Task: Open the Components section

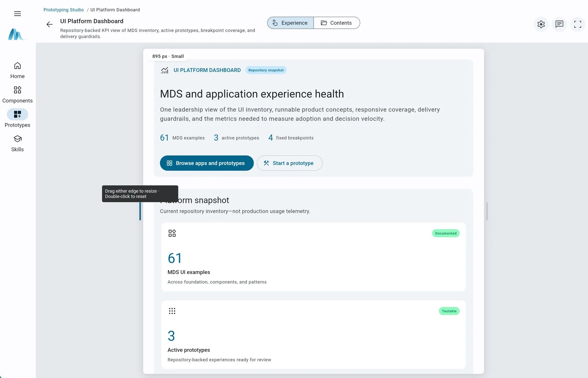Action: (17, 95)
